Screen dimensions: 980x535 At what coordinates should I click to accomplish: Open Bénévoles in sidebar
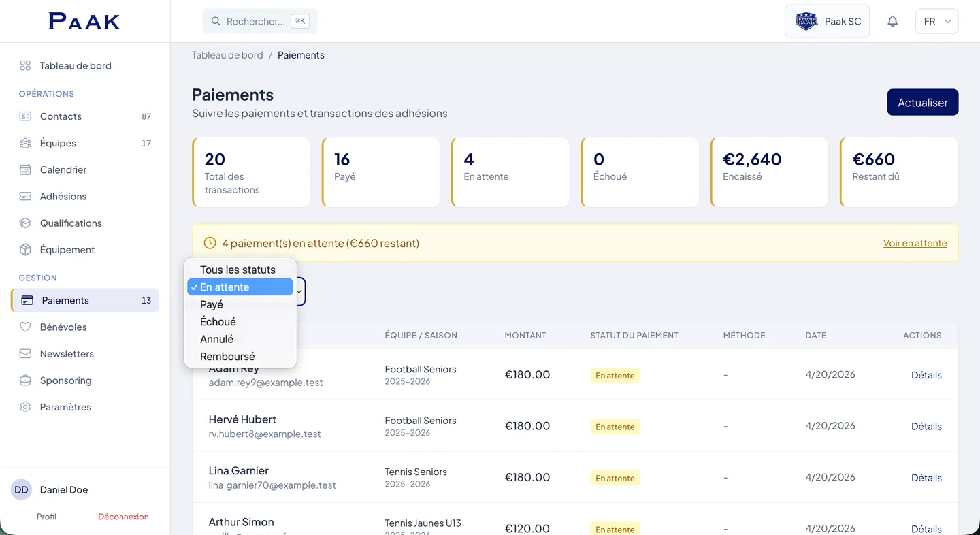(x=85, y=327)
